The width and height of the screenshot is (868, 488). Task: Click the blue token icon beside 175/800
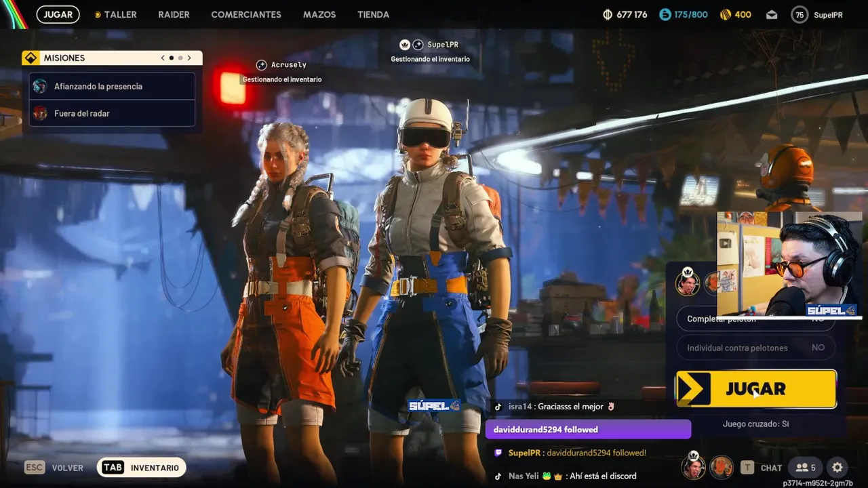click(x=665, y=14)
